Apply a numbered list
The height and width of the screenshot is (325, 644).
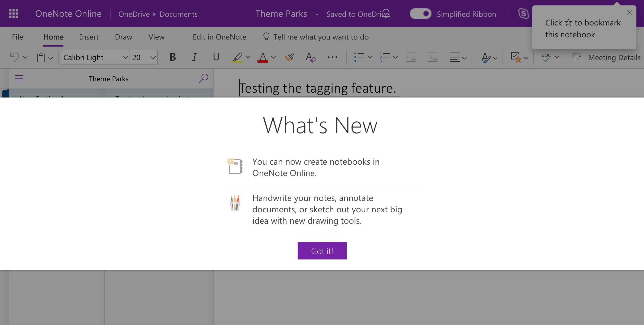(x=385, y=57)
